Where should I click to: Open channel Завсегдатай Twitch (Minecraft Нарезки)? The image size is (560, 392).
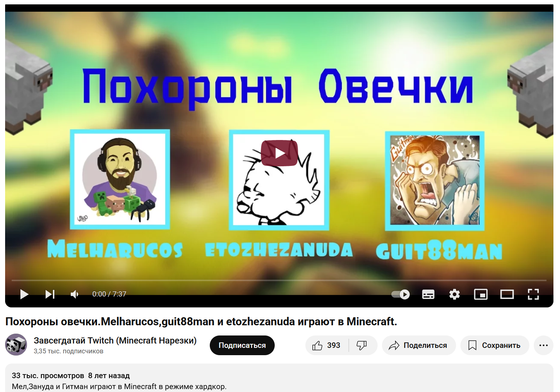click(115, 341)
